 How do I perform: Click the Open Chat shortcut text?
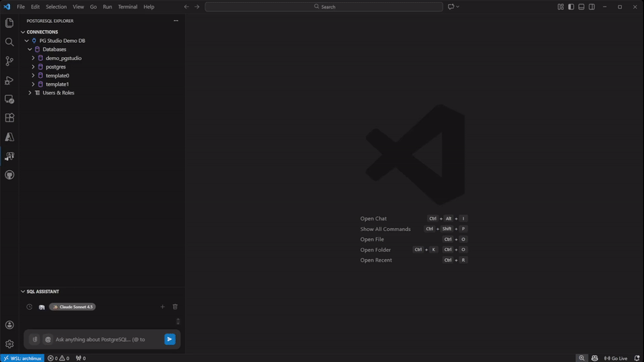(374, 219)
